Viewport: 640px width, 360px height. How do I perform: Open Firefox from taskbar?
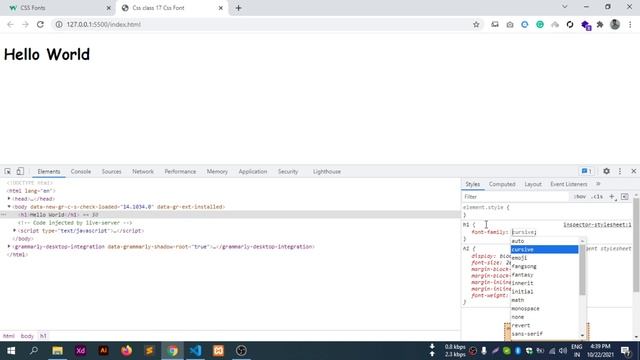coord(127,351)
